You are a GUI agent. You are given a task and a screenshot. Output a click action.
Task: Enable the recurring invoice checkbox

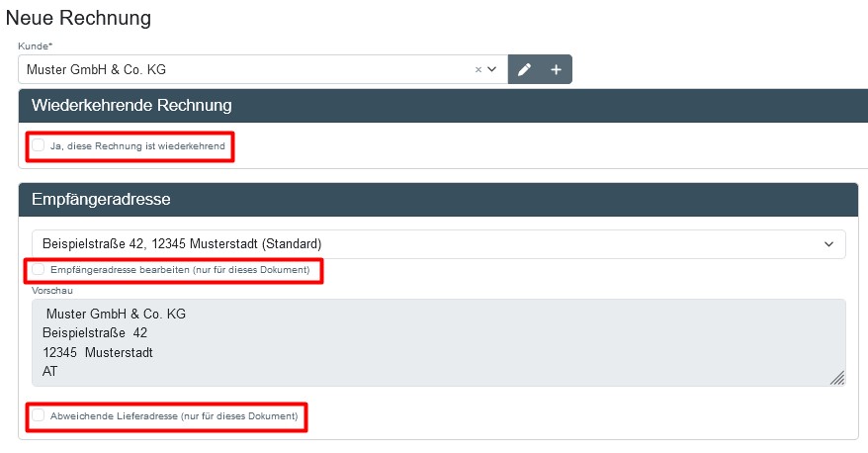(39, 145)
